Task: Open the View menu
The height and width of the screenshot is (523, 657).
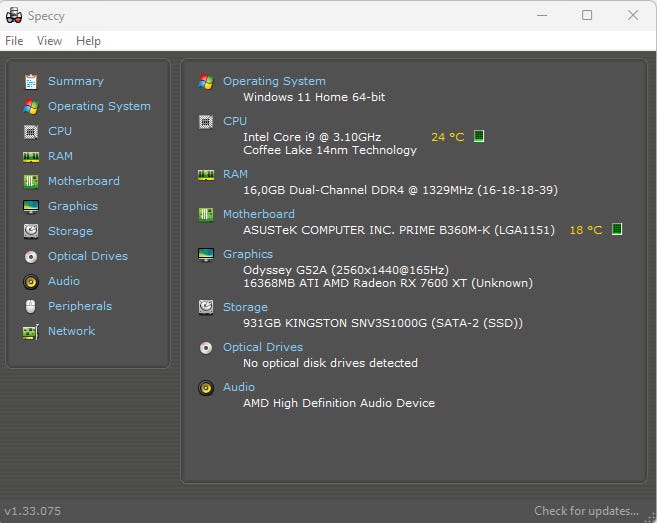Action: [x=49, y=41]
